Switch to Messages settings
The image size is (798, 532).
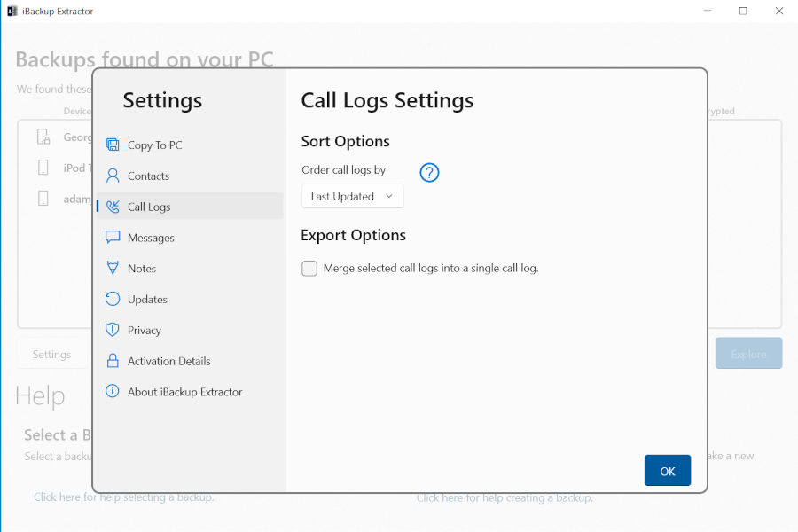pos(190,238)
